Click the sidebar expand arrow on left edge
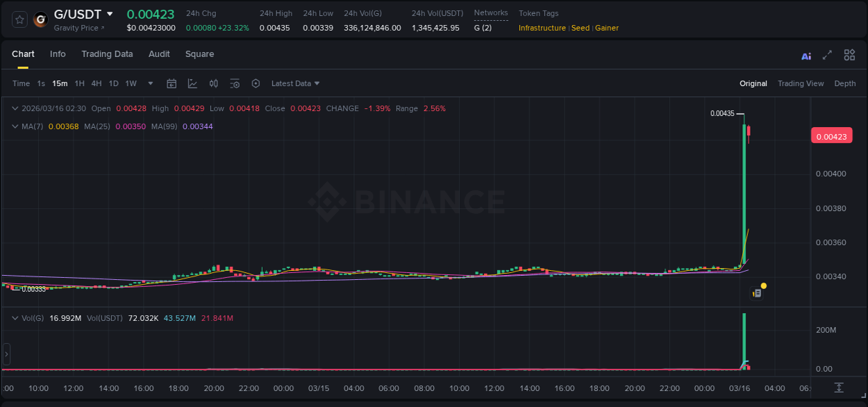868x407 pixels. [6, 354]
